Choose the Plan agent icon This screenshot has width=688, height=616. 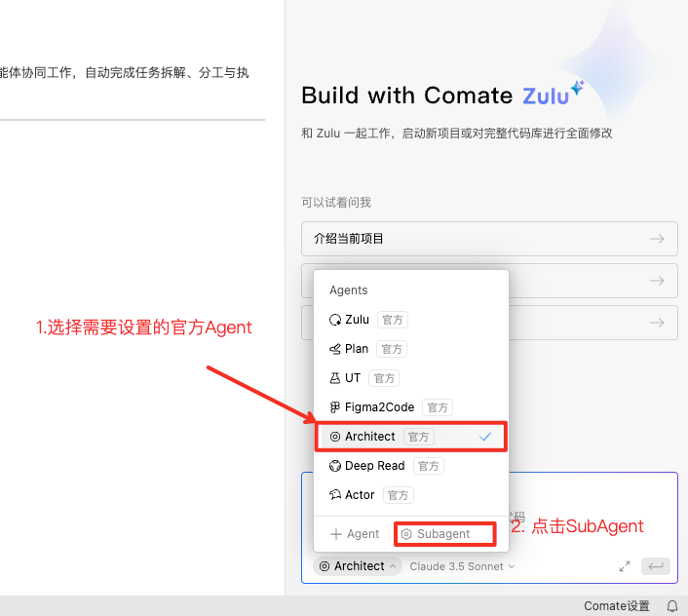[x=335, y=349]
